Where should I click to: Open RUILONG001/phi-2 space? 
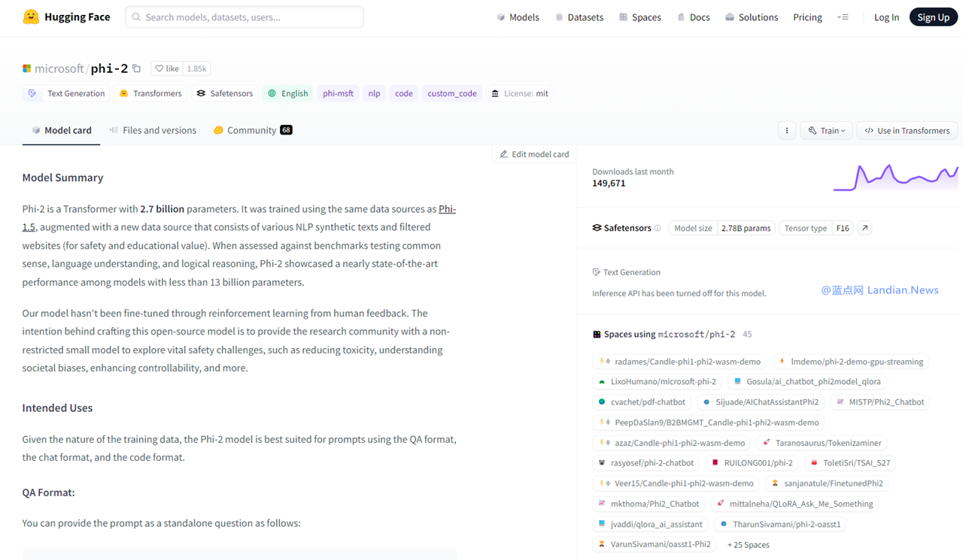pyautogui.click(x=752, y=463)
